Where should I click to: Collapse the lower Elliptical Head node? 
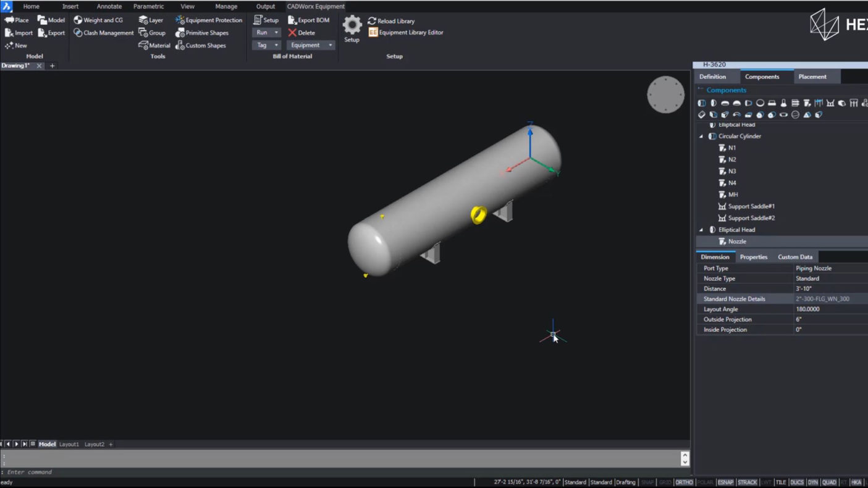pyautogui.click(x=701, y=230)
